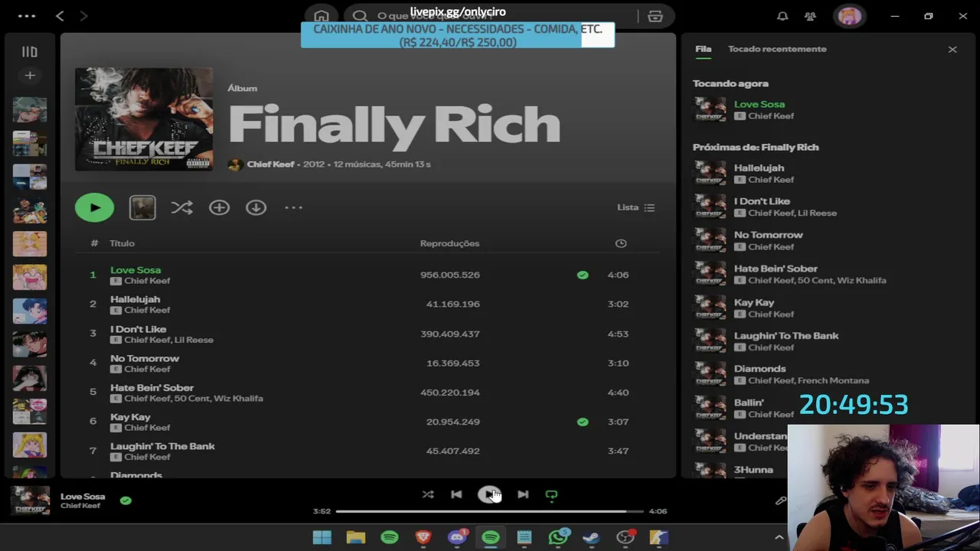This screenshot has width=980, height=551.
Task: Click Love Sosa under Tocando agora
Action: [x=759, y=104]
